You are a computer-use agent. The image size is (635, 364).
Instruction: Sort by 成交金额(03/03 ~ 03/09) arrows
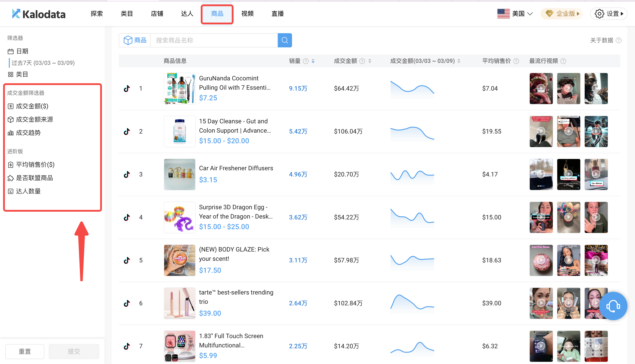pos(459,61)
